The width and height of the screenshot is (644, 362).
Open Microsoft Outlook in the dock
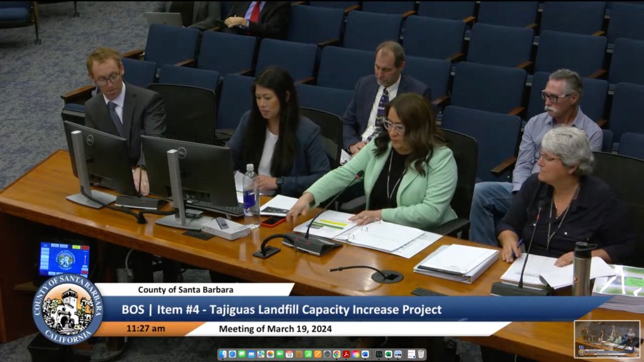click(x=365, y=354)
